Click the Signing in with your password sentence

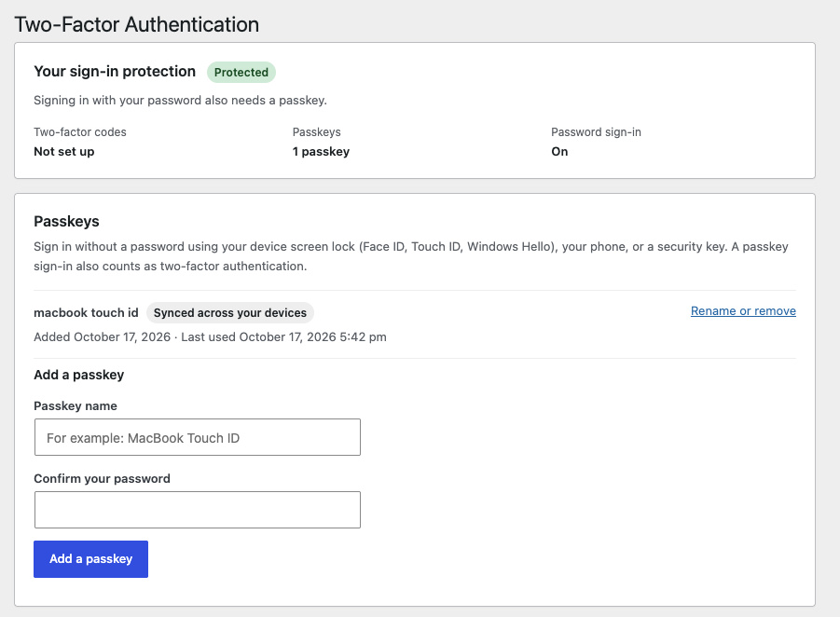180,101
